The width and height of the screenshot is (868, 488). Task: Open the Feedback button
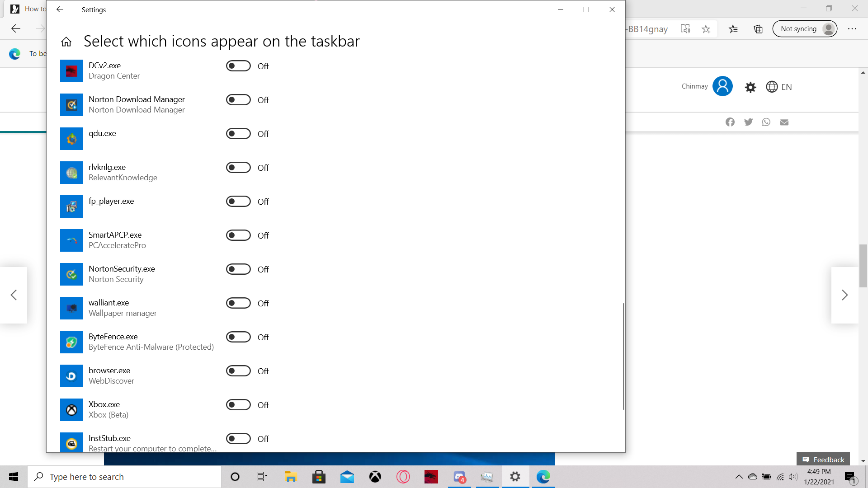[x=823, y=459]
